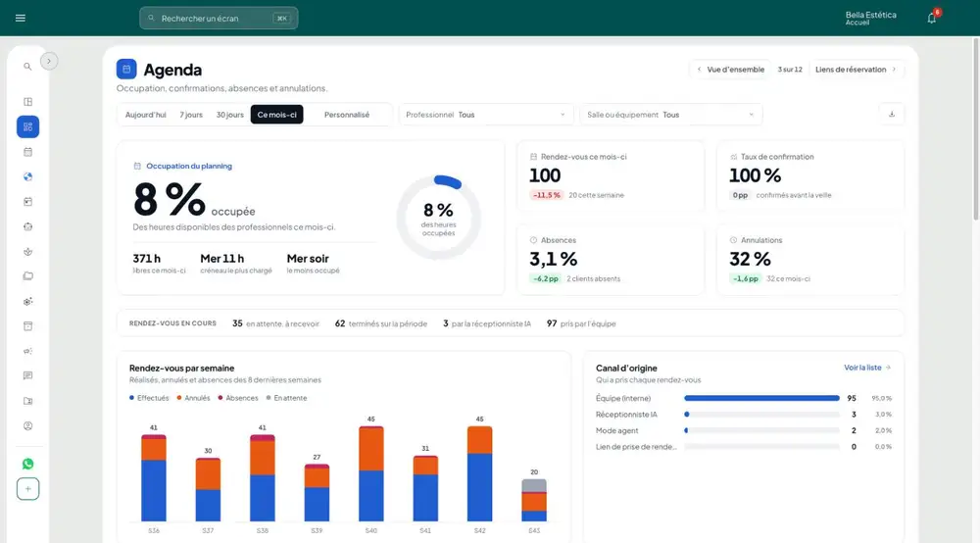The image size is (980, 543).
Task: Click the Équipe (interne) progress bar
Action: [761, 398]
